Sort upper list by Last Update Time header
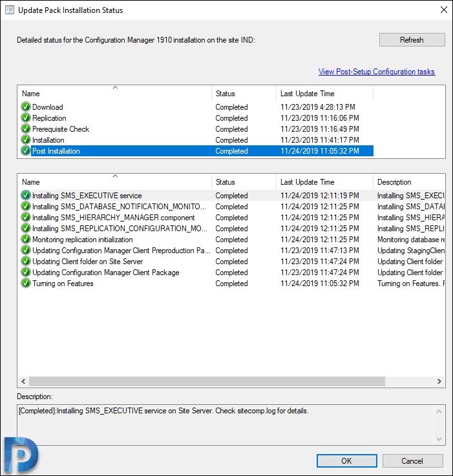The image size is (453, 476). 324,94
